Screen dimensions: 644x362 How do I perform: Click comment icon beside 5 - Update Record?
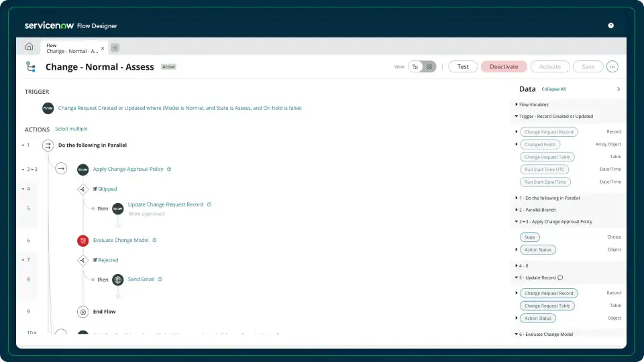(560, 278)
